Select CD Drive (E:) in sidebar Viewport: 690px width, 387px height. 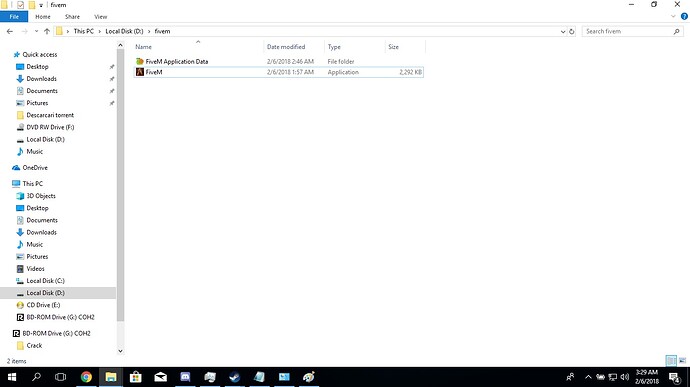point(43,305)
